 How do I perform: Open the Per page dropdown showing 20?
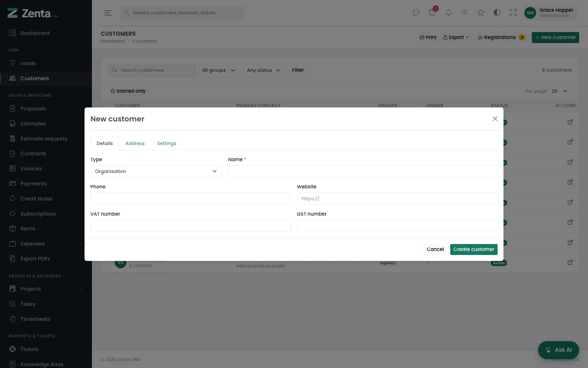tap(561, 91)
